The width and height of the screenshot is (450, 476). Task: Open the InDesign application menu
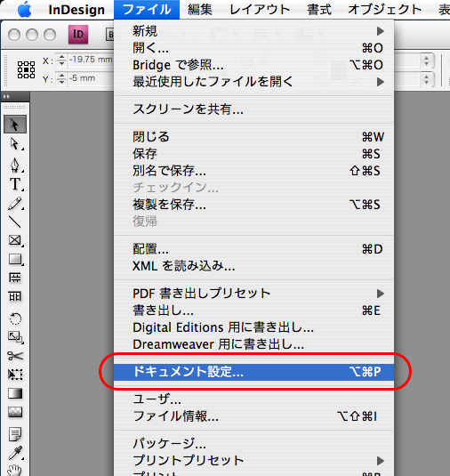tap(76, 10)
